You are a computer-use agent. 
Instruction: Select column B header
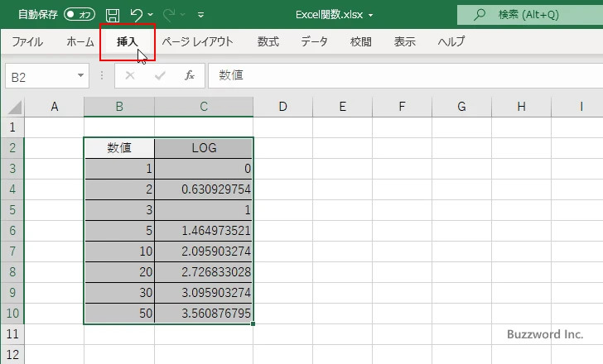119,107
